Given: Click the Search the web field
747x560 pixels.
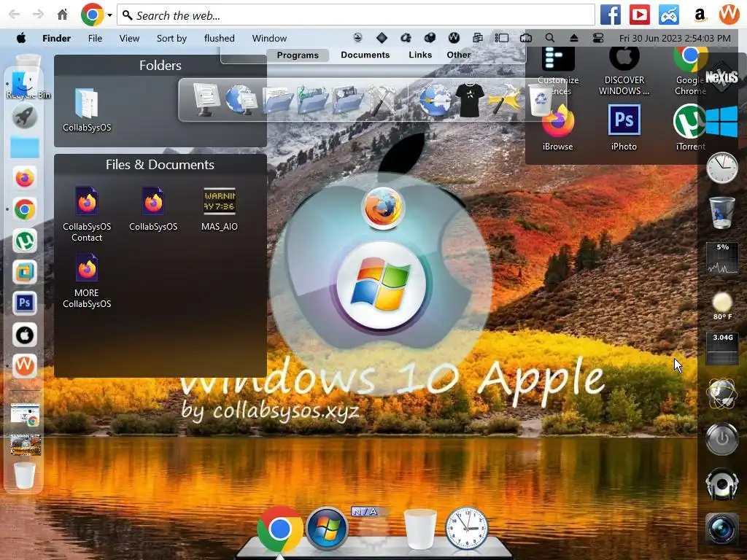Looking at the screenshot, I should point(356,15).
